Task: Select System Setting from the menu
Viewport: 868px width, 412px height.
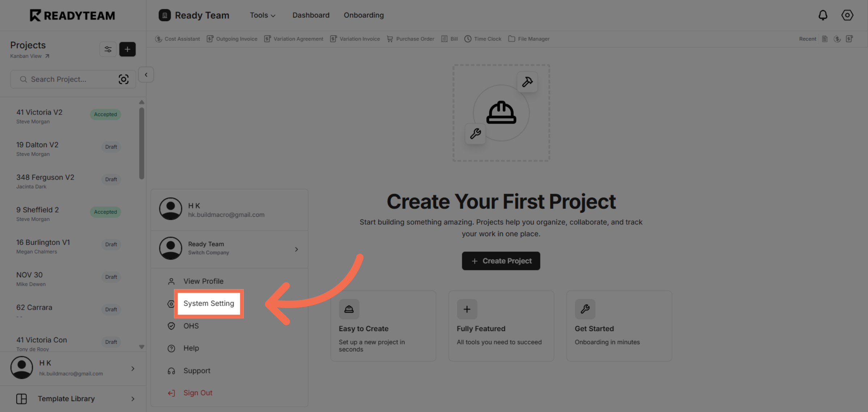Action: [x=209, y=304]
